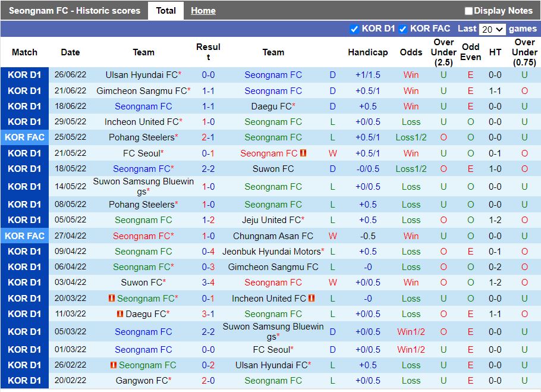This screenshot has width=541, height=392.
Task: Click the red indicator icon next to Seongnam FC on 20/03
Action: 112,298
